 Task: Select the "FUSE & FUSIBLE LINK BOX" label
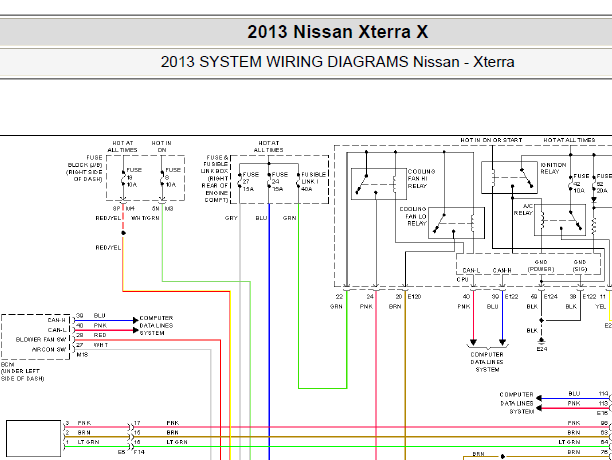click(215, 179)
